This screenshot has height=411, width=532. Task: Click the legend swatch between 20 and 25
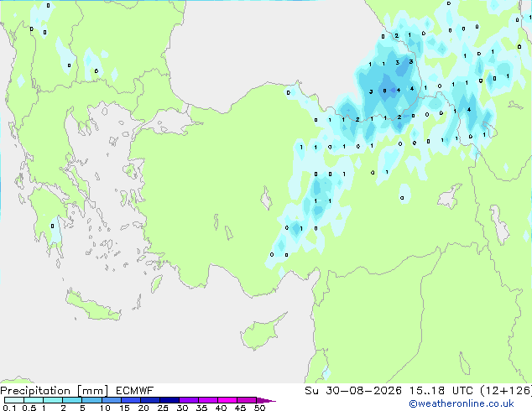149,400
